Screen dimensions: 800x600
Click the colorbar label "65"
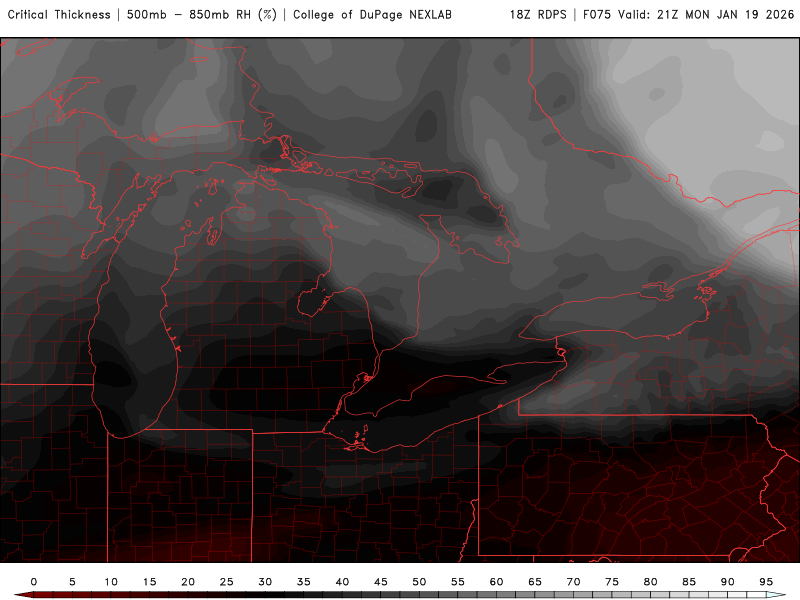[535, 582]
